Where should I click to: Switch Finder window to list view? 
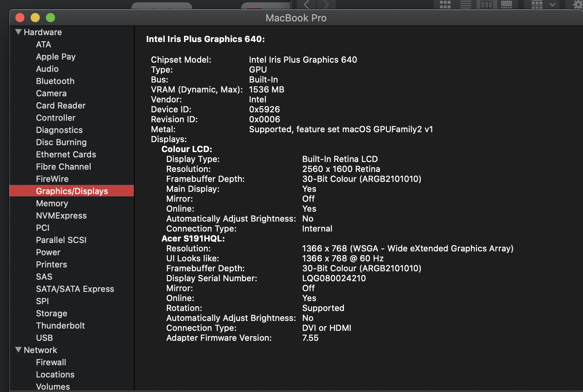point(466,5)
